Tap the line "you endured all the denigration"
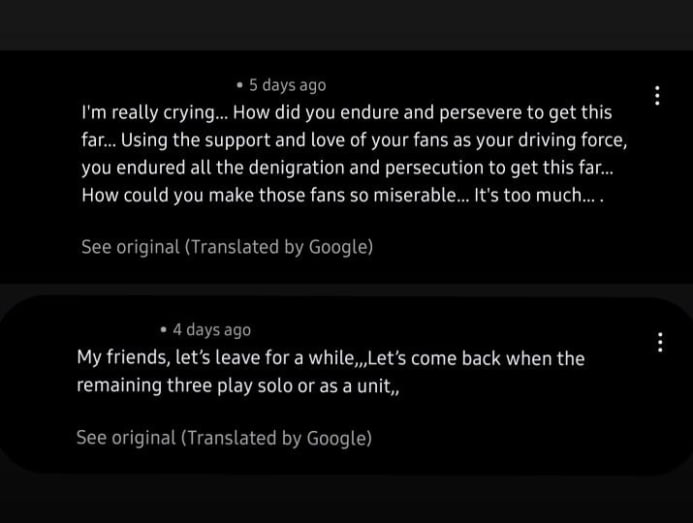Screen dimensions: 693x523 click(346, 167)
